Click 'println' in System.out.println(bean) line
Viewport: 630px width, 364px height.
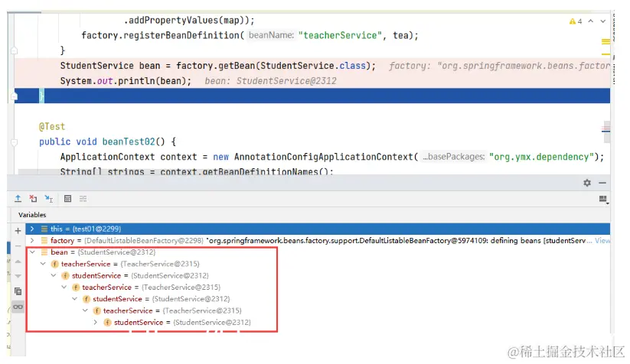click(136, 81)
